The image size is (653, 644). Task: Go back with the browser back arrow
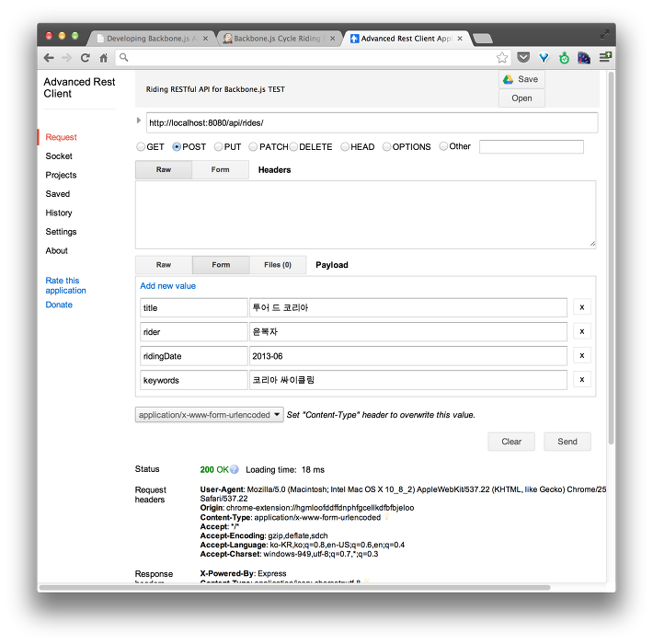tap(49, 58)
